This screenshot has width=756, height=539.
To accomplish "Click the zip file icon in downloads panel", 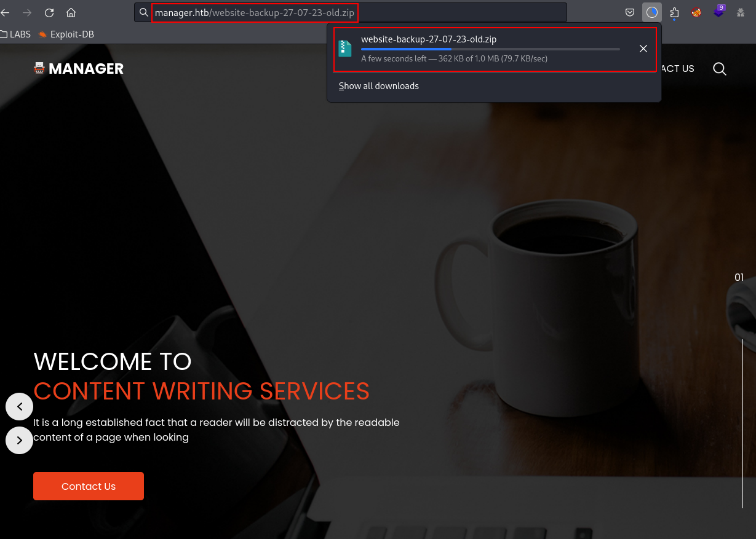I will click(346, 49).
